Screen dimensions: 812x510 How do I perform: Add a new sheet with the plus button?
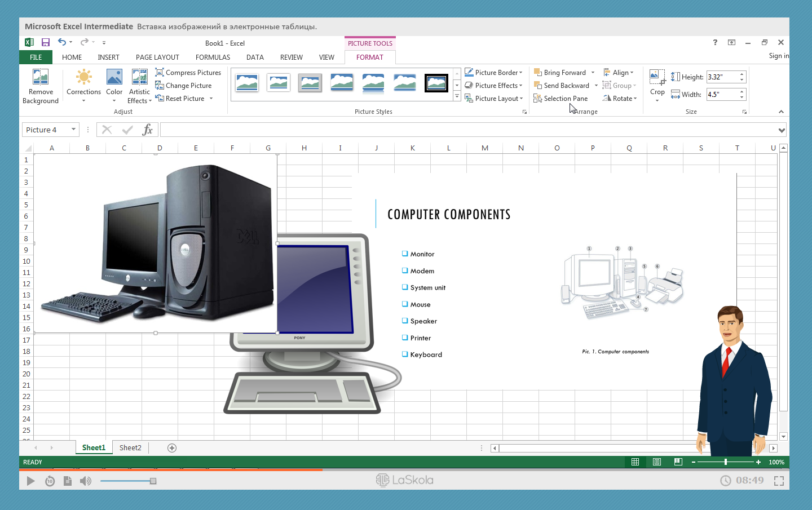point(172,448)
